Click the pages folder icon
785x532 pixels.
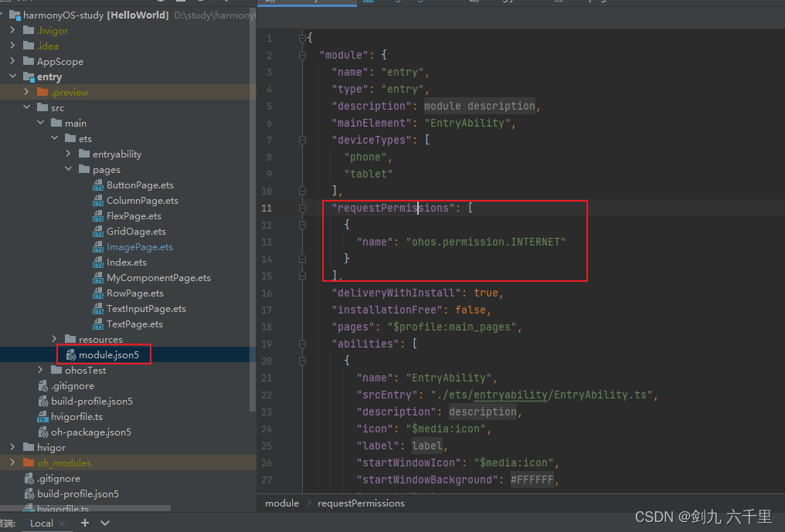(85, 169)
